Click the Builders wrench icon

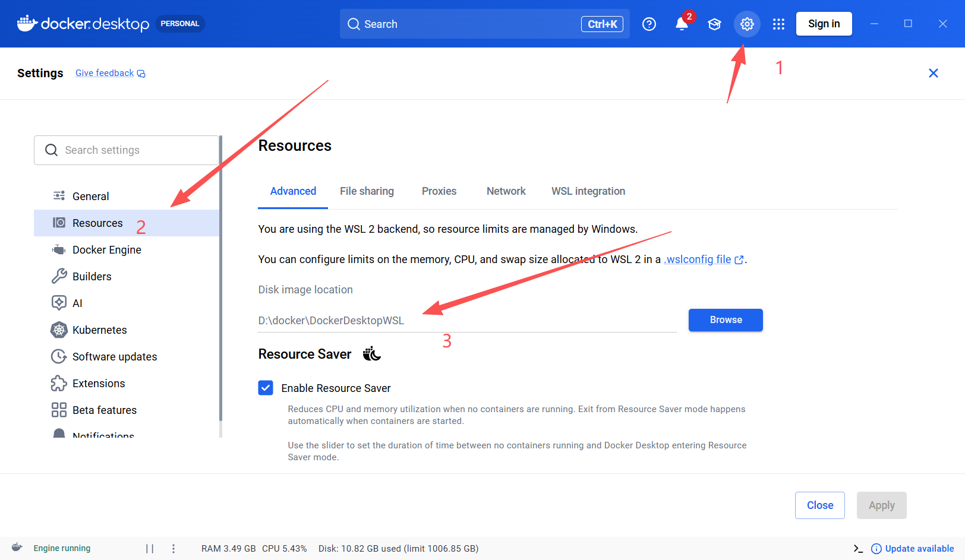coord(59,276)
